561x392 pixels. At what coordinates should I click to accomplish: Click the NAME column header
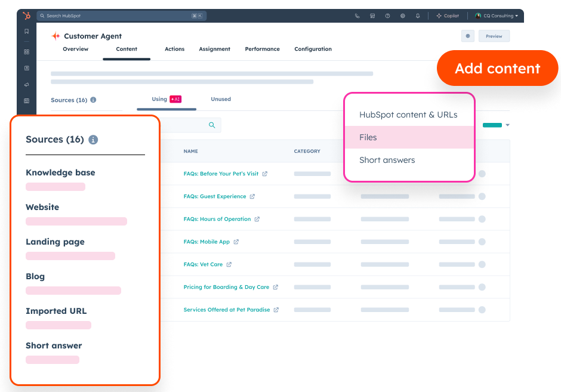tap(191, 152)
